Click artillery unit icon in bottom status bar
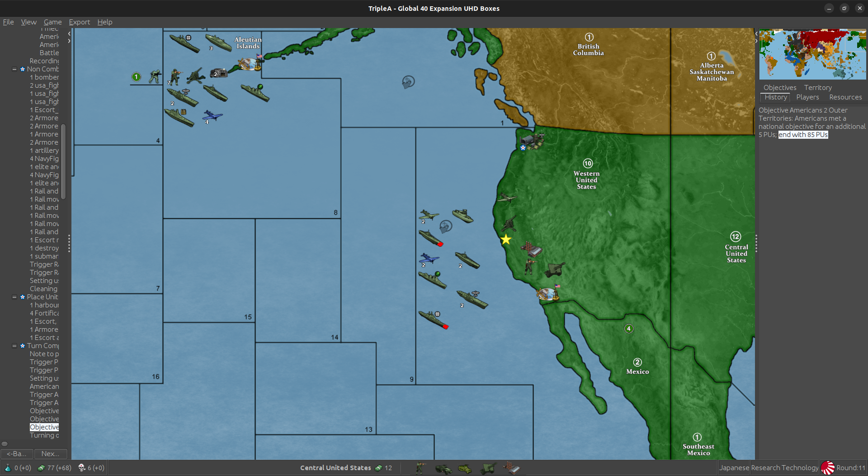Viewport: 868px width, 476px height. point(488,468)
